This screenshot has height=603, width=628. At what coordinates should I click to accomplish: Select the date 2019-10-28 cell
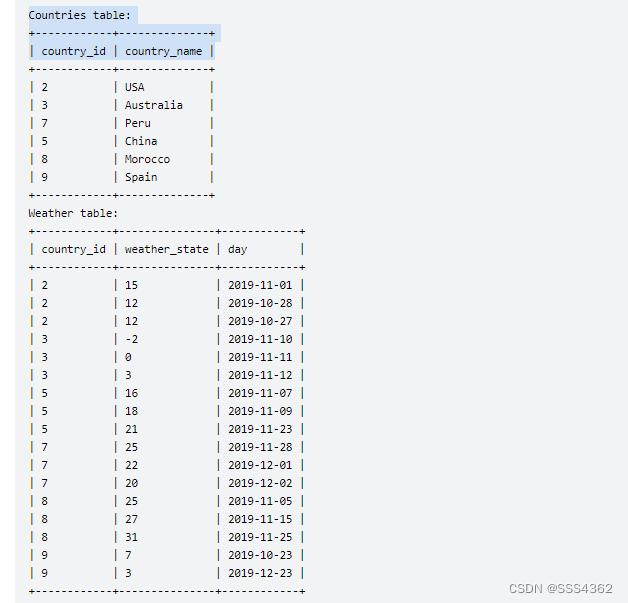pyautogui.click(x=260, y=303)
